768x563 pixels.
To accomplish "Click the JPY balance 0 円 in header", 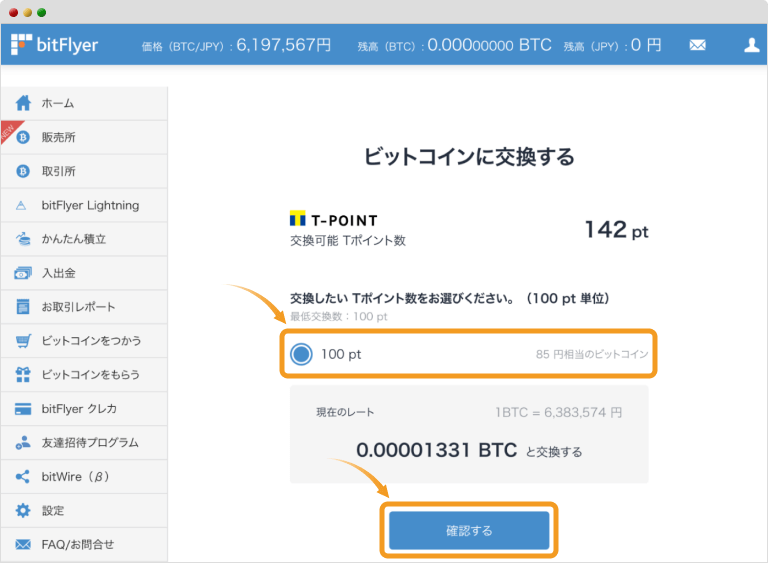I will coord(646,45).
